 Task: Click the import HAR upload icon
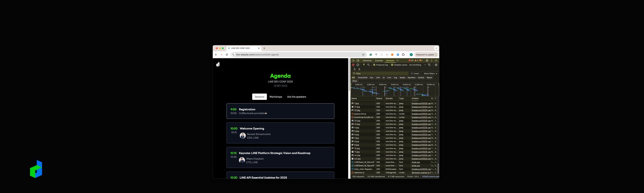click(355, 69)
